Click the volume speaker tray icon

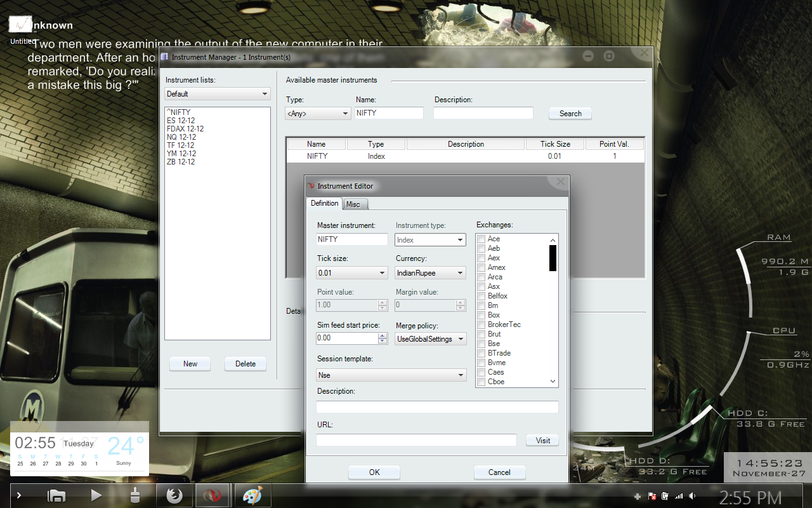click(692, 495)
